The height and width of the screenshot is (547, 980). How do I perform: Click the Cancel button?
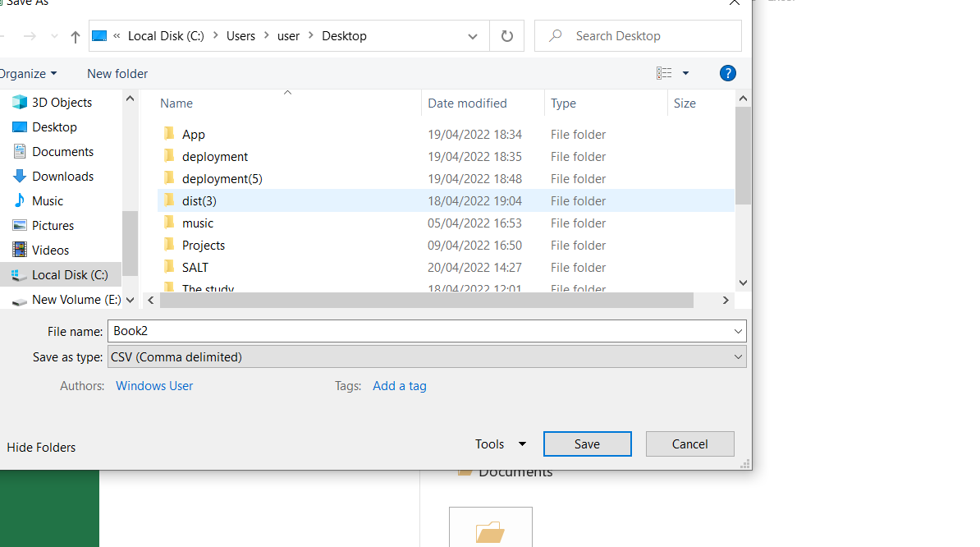[689, 444]
